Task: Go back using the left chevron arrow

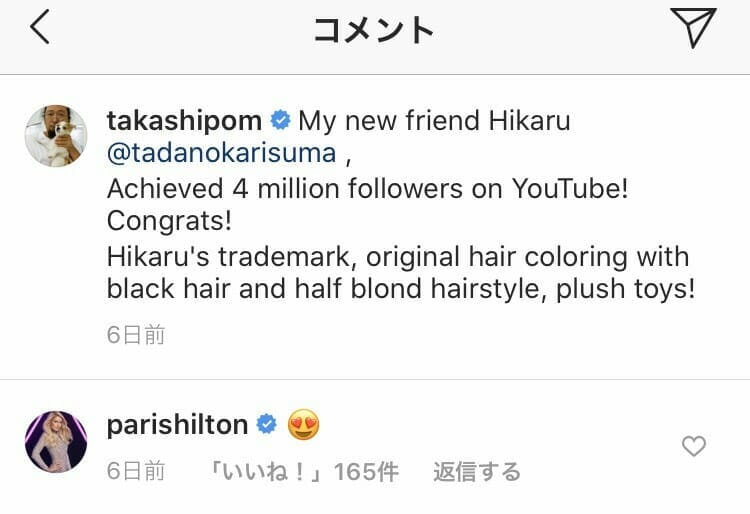Action: [40, 27]
